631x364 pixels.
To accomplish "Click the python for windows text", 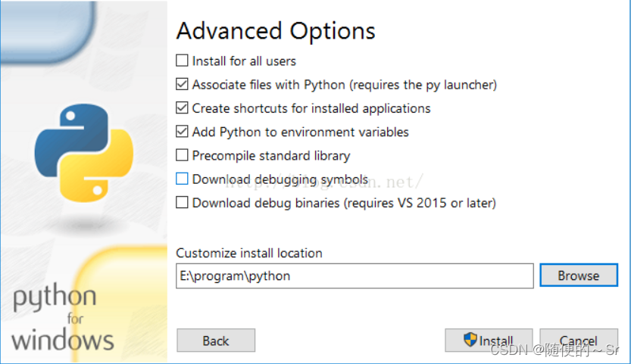I will point(62,317).
